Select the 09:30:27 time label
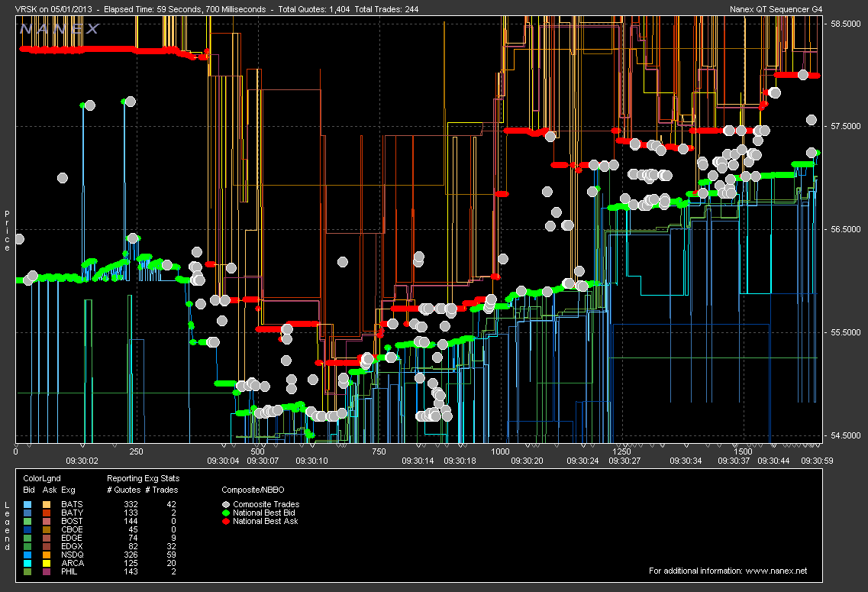 [624, 461]
